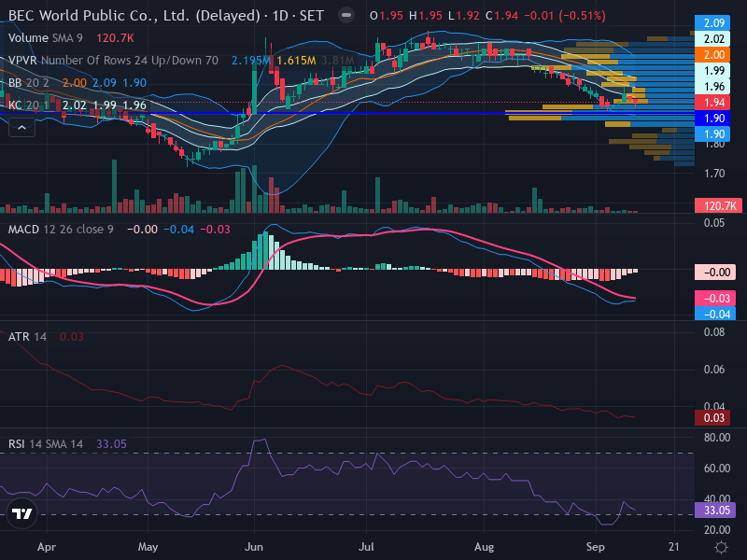Select the RSI 14 SMA 14 legend
Image resolution: width=747 pixels, height=560 pixels.
point(46,444)
